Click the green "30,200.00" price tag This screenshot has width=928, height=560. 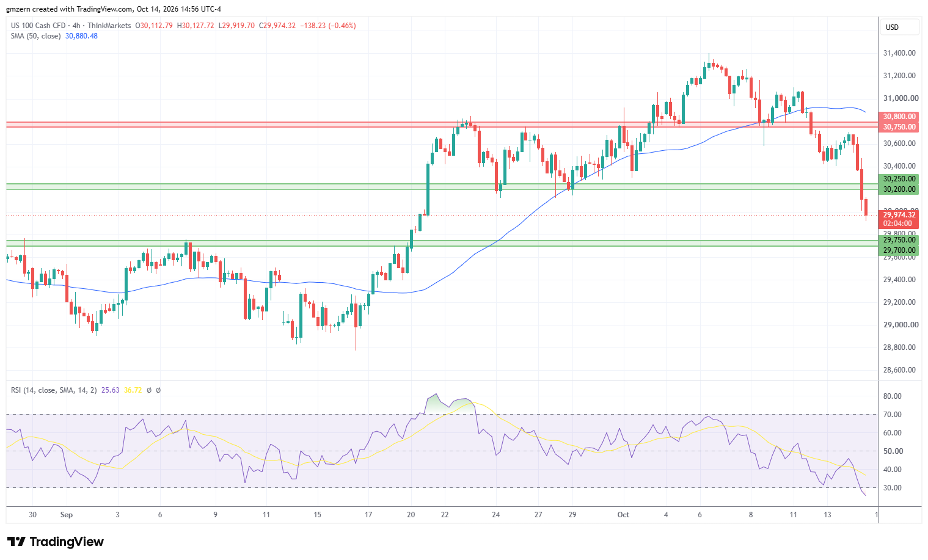[899, 189]
